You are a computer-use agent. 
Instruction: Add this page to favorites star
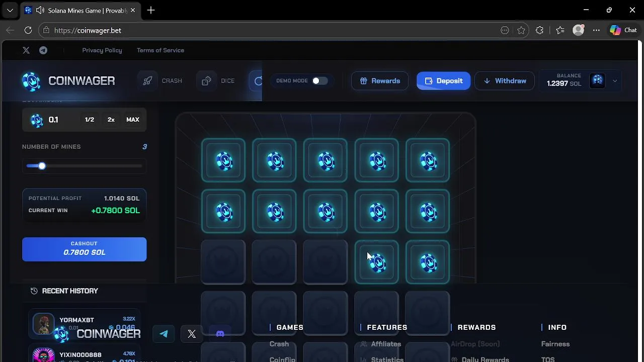tap(521, 30)
